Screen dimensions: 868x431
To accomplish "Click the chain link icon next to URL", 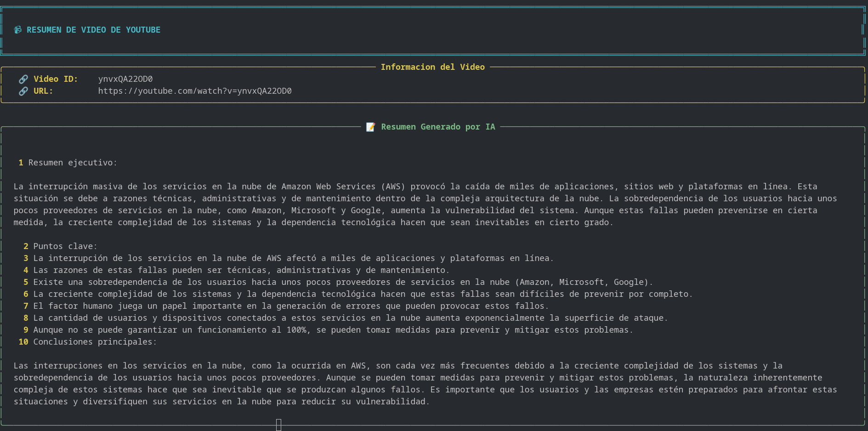I will click(x=23, y=91).
